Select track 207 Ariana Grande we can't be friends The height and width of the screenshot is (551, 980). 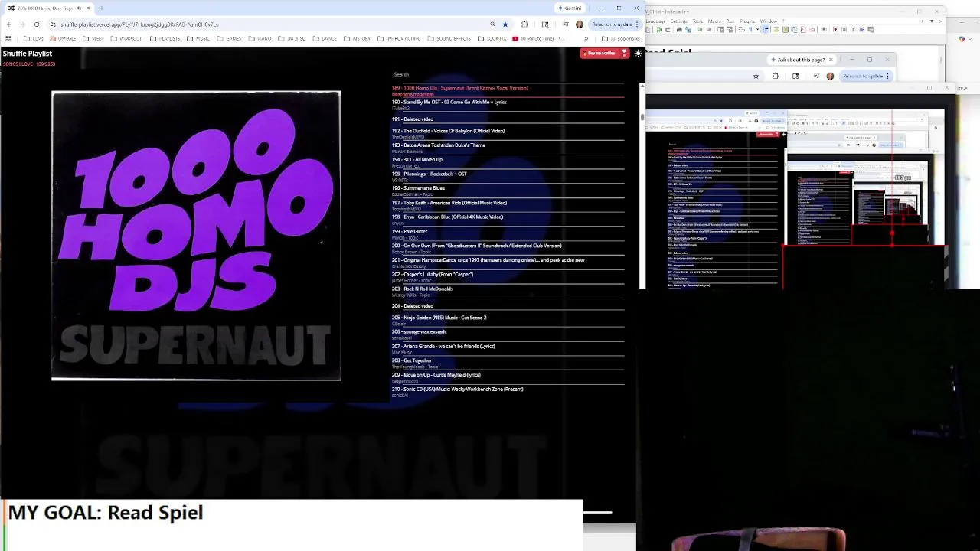pos(508,349)
